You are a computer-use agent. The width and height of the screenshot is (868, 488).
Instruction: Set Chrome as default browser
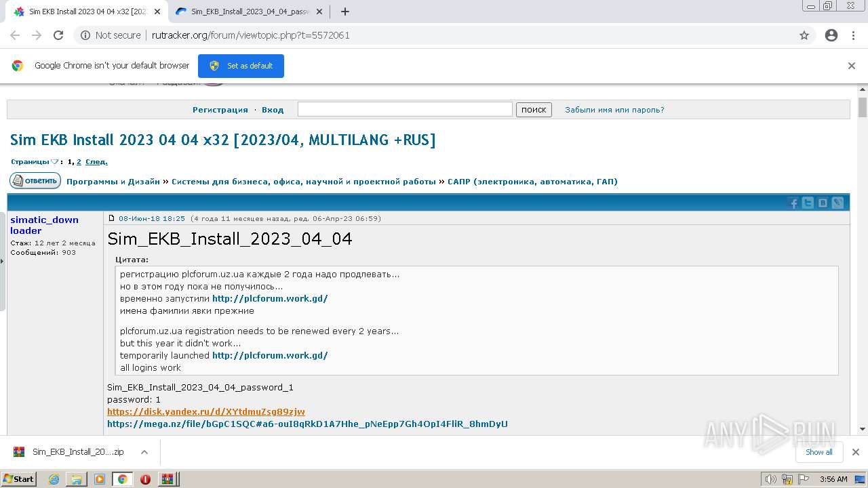click(x=241, y=66)
